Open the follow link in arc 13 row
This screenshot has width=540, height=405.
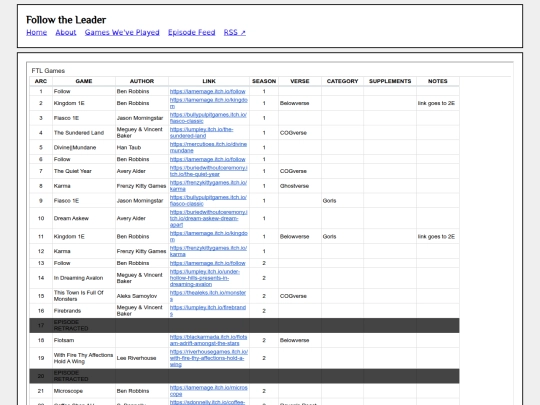(x=207, y=263)
